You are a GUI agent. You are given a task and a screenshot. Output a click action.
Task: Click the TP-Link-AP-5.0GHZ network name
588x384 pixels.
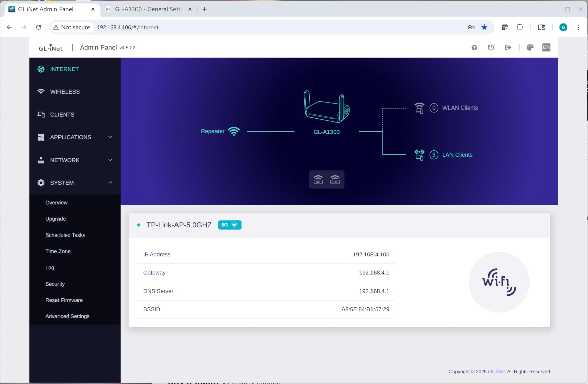tap(179, 225)
